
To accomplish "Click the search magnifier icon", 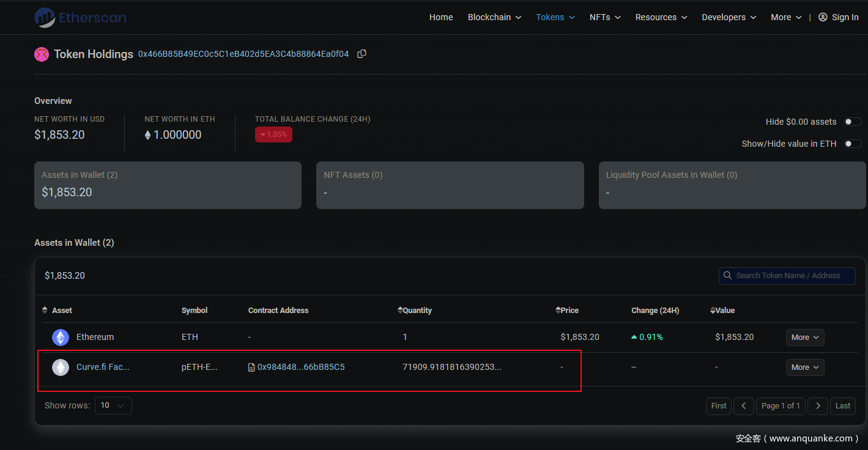I will [727, 276].
